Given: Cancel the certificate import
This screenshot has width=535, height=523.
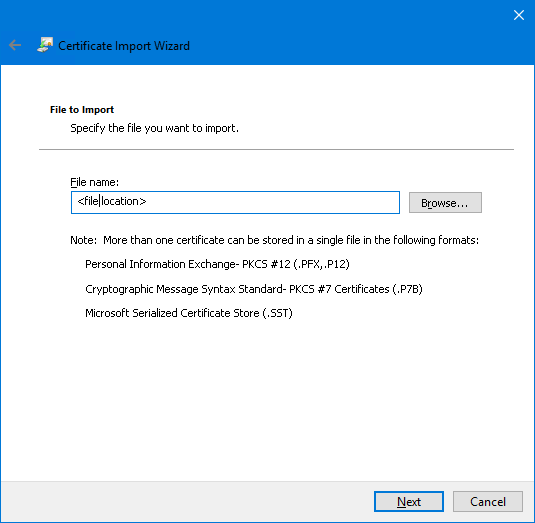Looking at the screenshot, I should pos(488,502).
